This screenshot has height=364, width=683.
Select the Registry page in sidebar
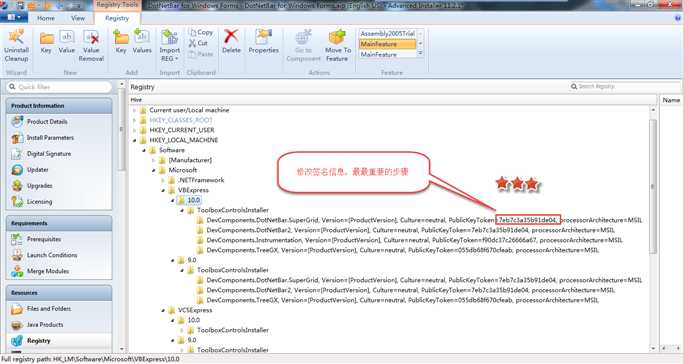click(x=38, y=341)
